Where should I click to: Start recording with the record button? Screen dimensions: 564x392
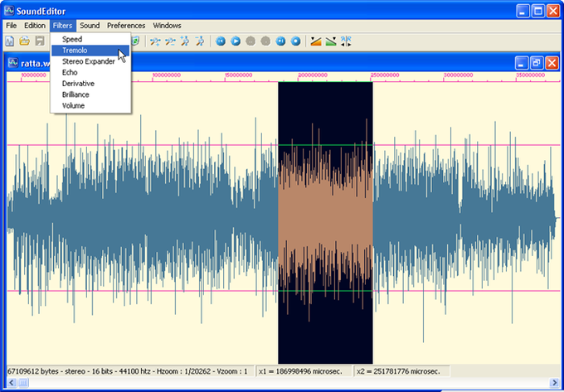tap(295, 41)
